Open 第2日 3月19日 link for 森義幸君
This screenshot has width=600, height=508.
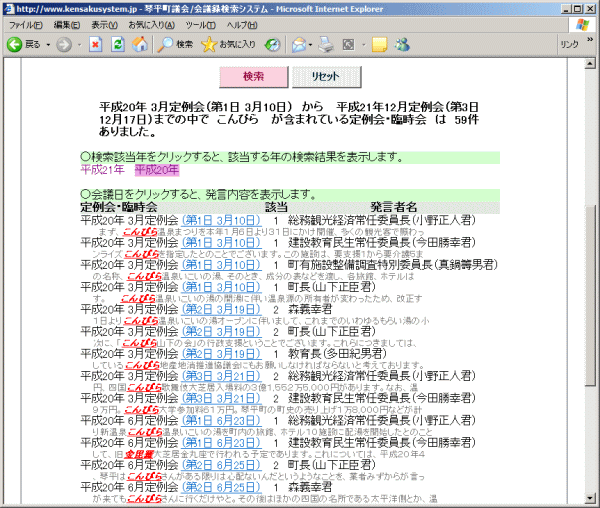222,310
